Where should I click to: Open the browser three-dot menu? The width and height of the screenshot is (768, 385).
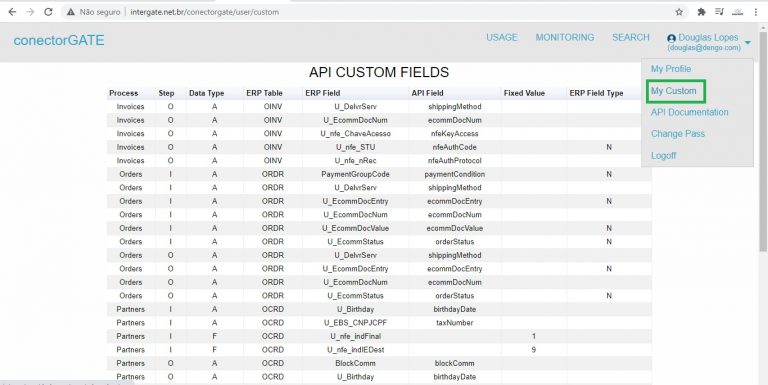click(756, 12)
